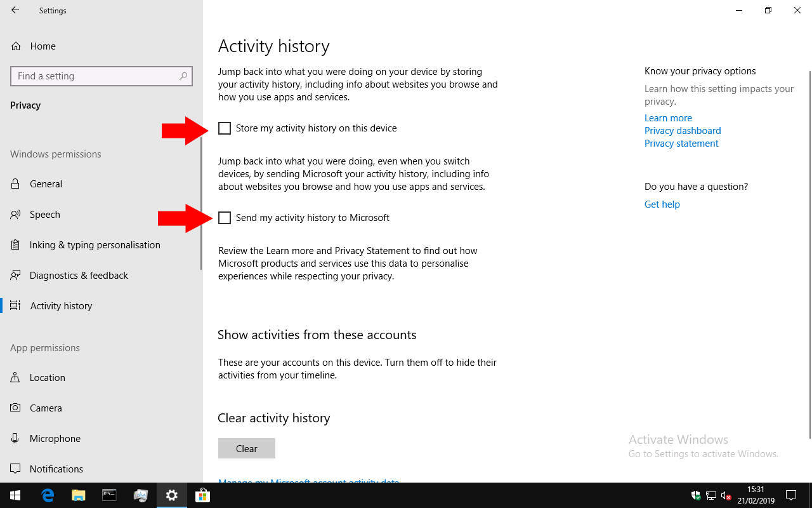Viewport: 812px width, 508px height.
Task: Click the Get help link
Action: (x=662, y=204)
